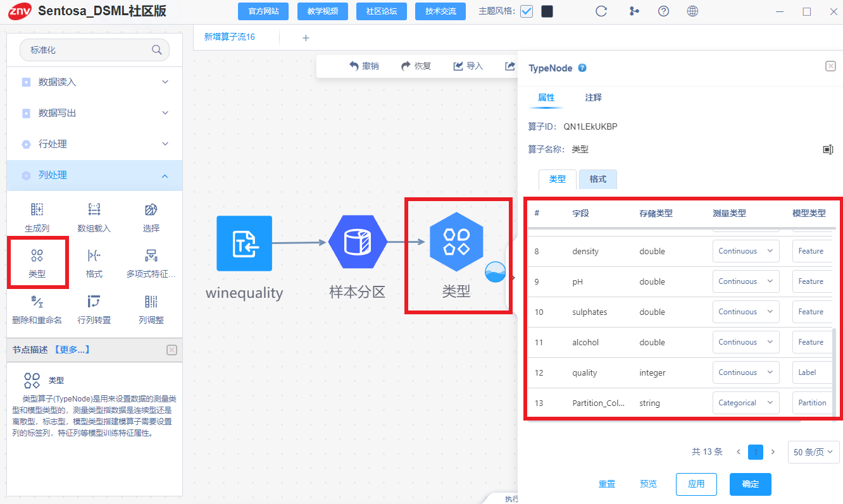Open Categorical dropdown for Partition_Col row
The image size is (843, 504).
coord(746,403)
